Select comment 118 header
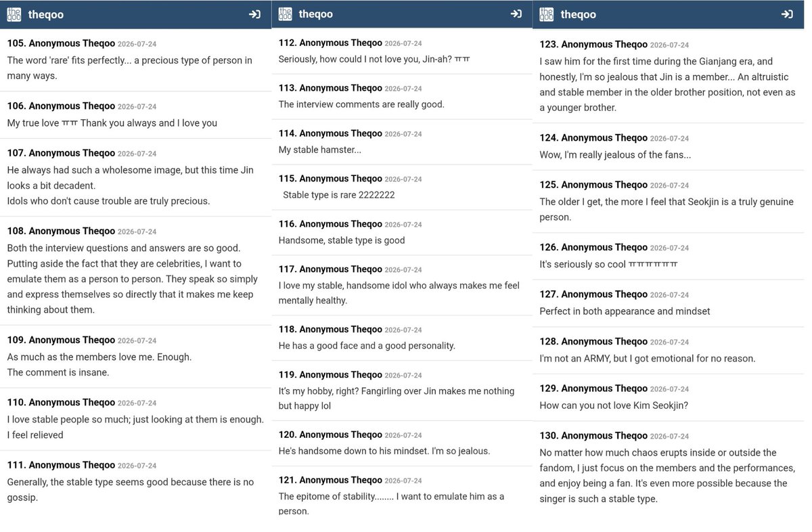Image resolution: width=812 pixels, height=532 pixels. [351, 330]
